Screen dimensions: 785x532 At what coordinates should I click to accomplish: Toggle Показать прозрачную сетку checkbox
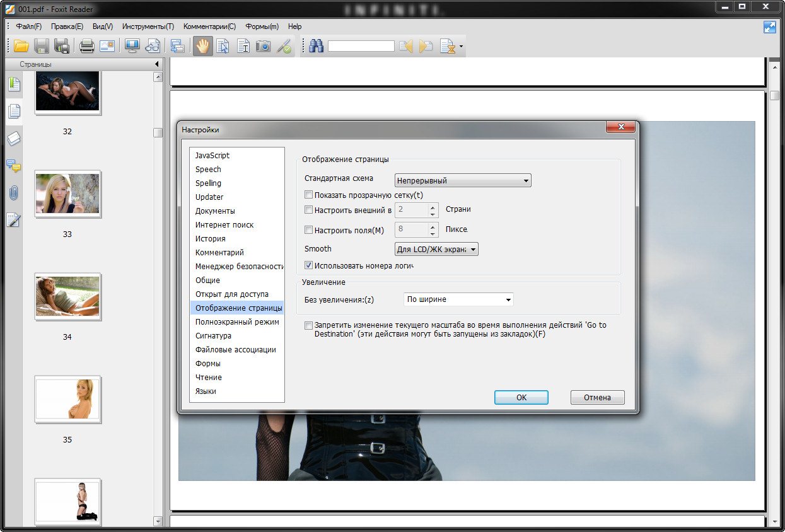click(x=308, y=195)
